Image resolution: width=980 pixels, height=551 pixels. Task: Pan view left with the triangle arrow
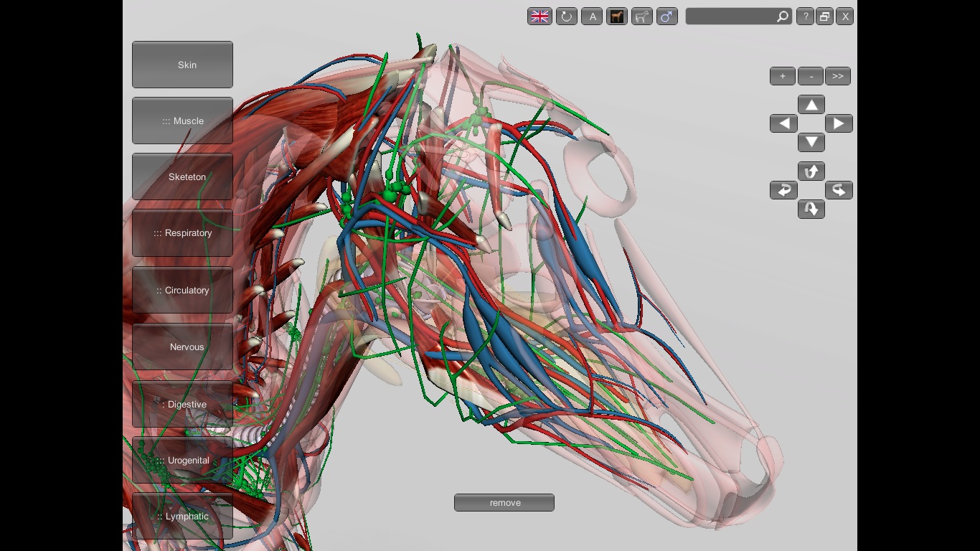pos(783,124)
